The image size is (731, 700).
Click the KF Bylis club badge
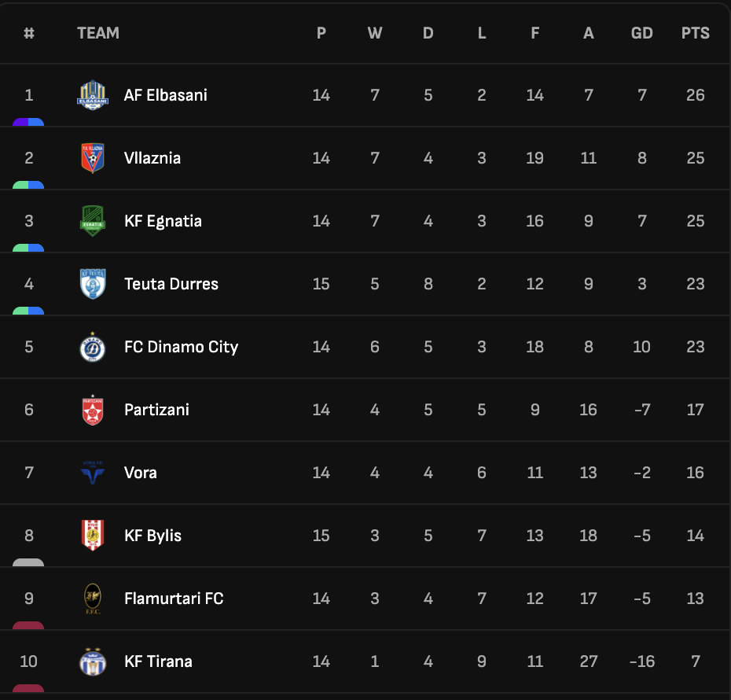tap(93, 536)
